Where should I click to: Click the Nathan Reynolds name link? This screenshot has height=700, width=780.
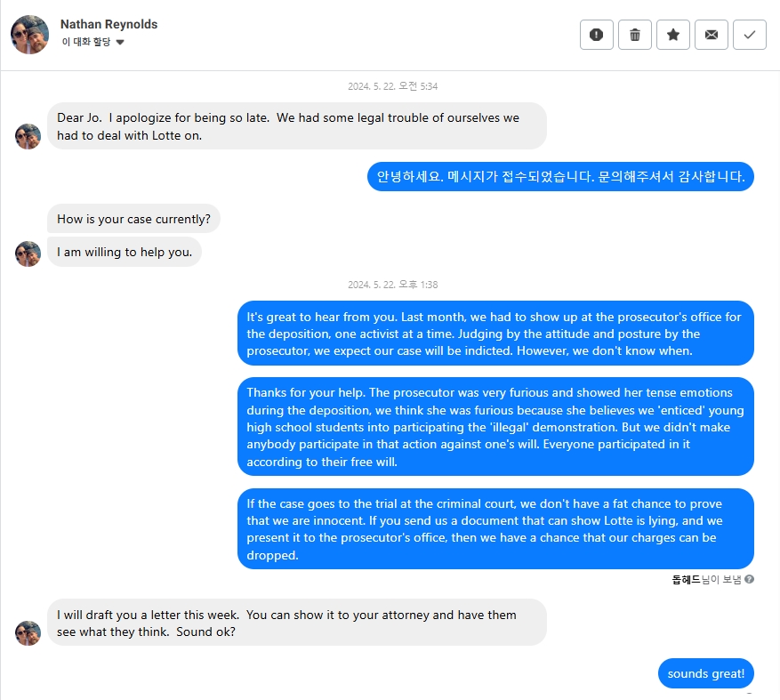(x=109, y=24)
